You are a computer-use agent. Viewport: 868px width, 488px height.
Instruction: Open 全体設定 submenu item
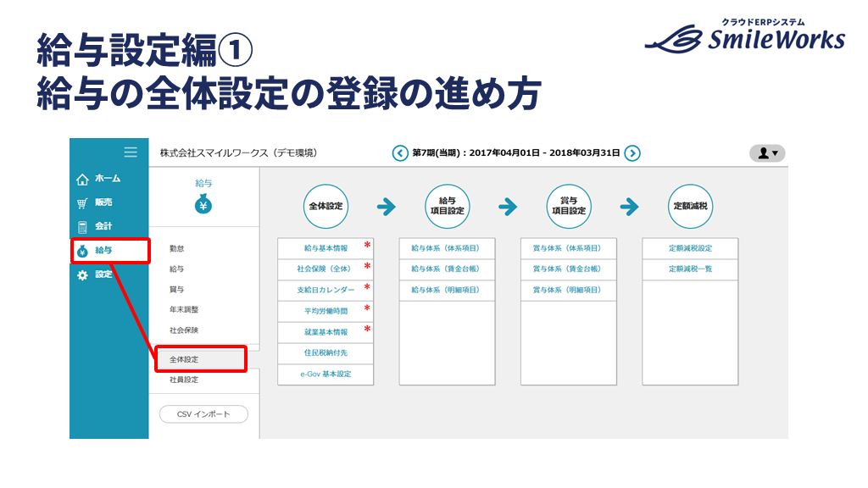click(x=184, y=359)
